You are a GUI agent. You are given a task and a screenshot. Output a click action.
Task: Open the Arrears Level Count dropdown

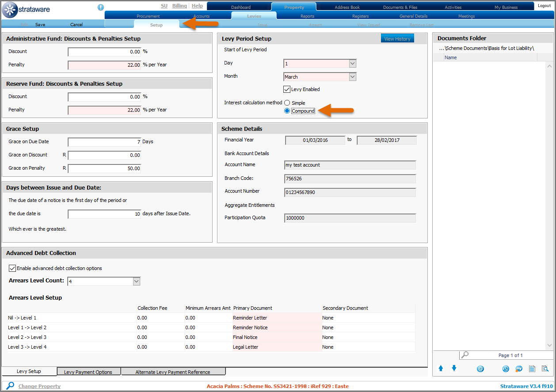[x=137, y=282]
